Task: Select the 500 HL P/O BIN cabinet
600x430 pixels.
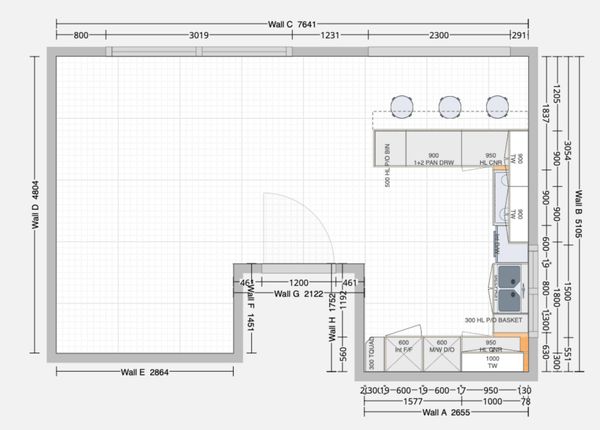Action: click(x=388, y=158)
